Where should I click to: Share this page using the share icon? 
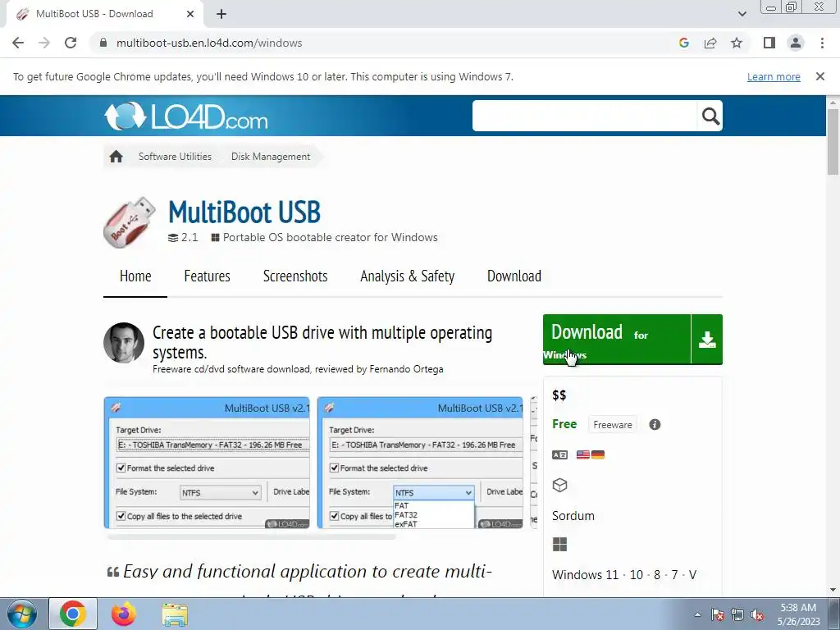(710, 43)
